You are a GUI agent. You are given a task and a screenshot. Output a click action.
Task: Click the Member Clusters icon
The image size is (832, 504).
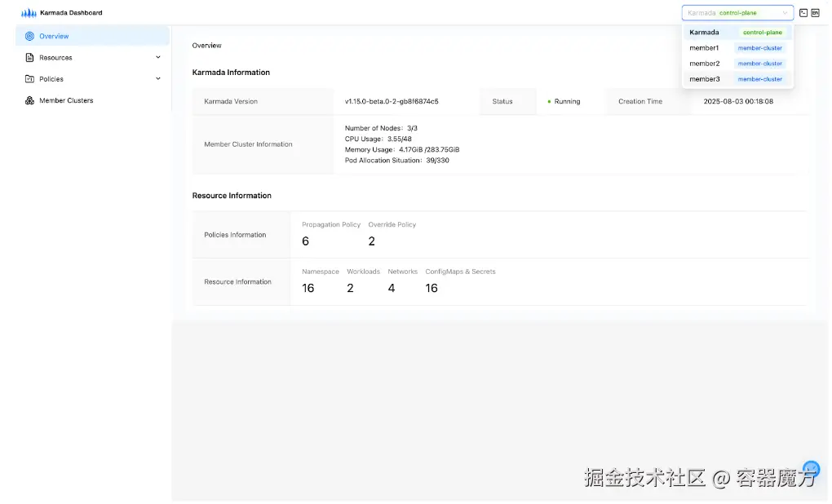click(x=29, y=100)
